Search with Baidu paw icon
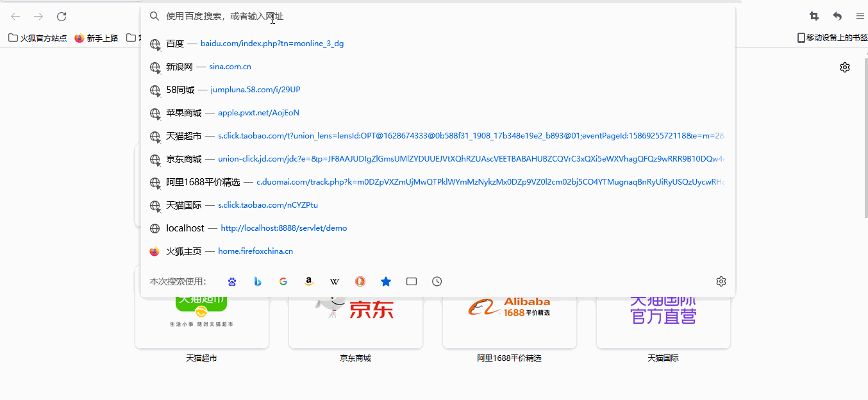 pos(232,281)
